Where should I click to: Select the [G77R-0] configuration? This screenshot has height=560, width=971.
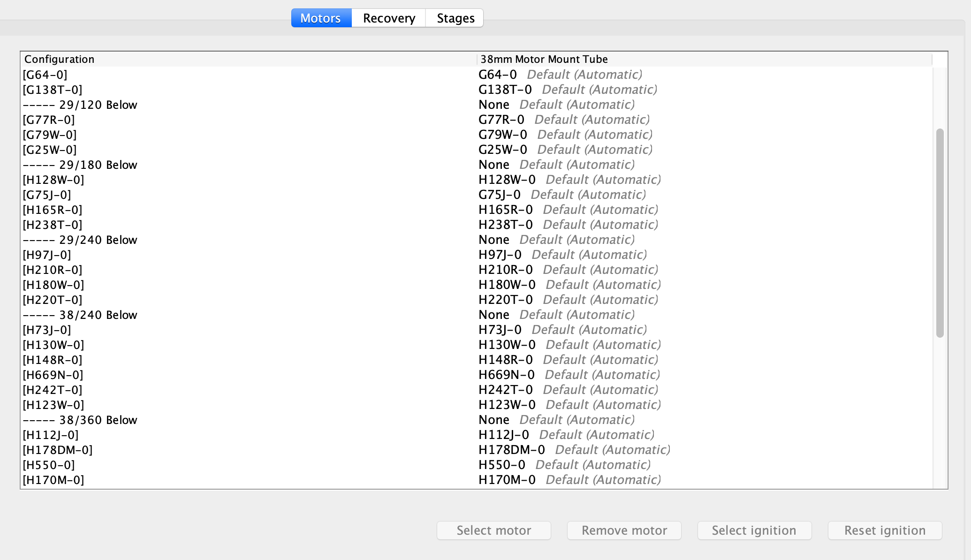(x=48, y=120)
